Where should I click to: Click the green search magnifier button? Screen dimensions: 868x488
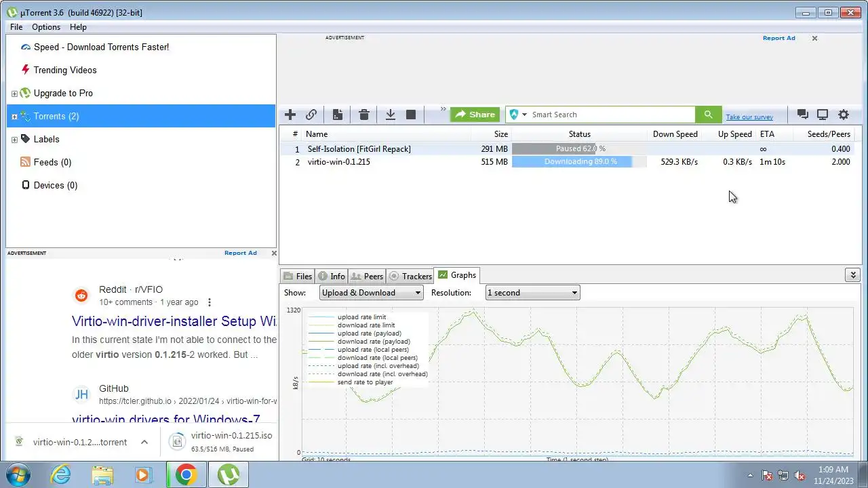coord(709,115)
